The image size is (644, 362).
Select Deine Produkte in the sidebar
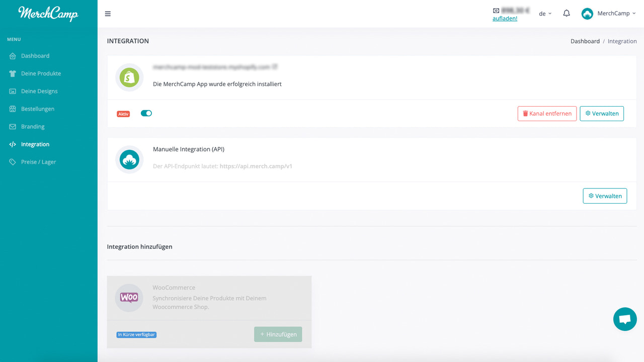pos(12,73)
